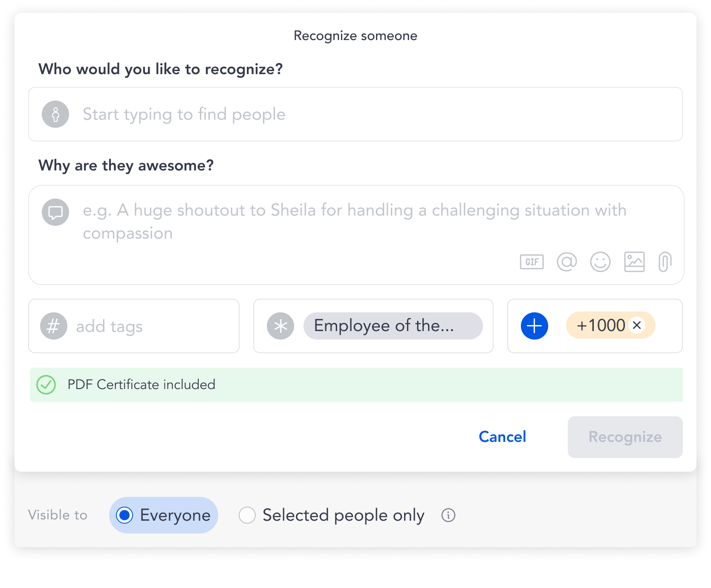The image size is (711, 588).
Task: Click the hashtag icon beside add tags
Action: click(54, 326)
